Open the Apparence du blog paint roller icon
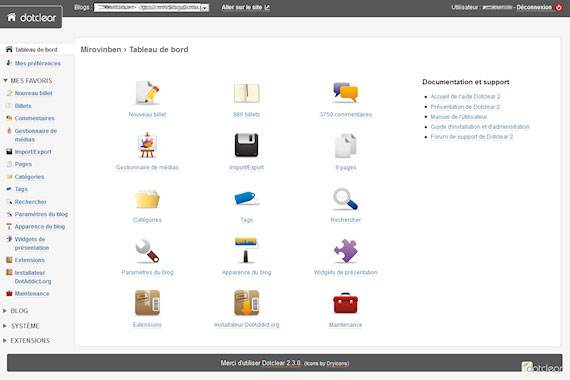 pos(246,250)
